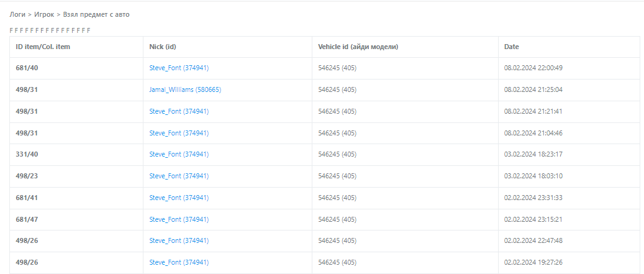644x274 pixels.
Task: Select the 681/40 item ID cell
Action: coord(27,68)
